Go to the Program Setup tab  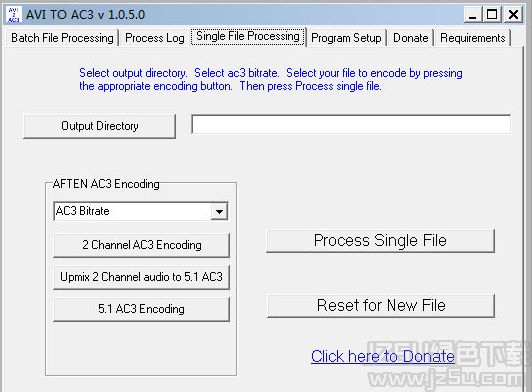click(346, 38)
